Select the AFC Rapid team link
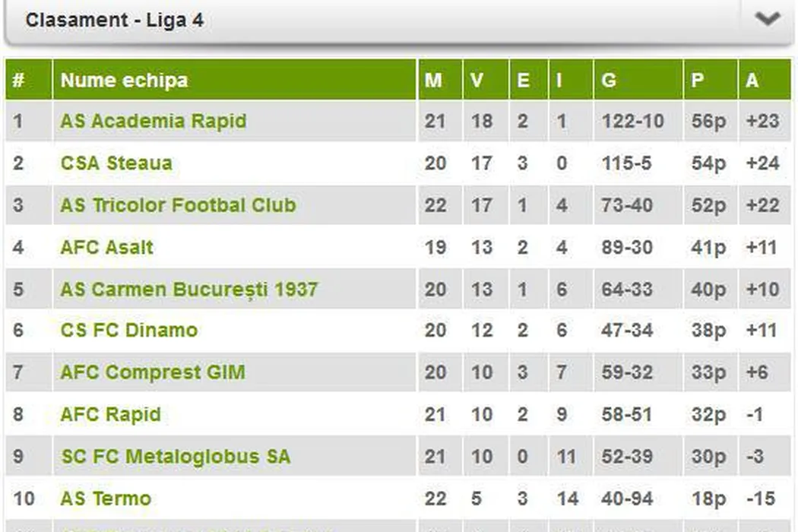The height and width of the screenshot is (532, 798). (x=111, y=415)
